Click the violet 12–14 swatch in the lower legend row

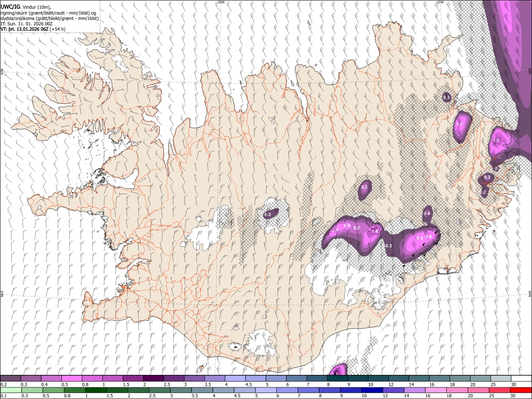393,390
